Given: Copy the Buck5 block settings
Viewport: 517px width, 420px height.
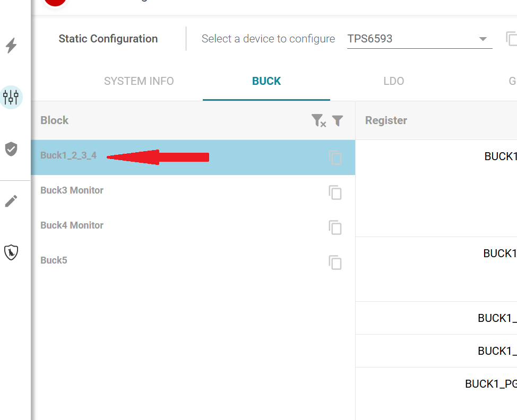Looking at the screenshot, I should pyautogui.click(x=335, y=262).
